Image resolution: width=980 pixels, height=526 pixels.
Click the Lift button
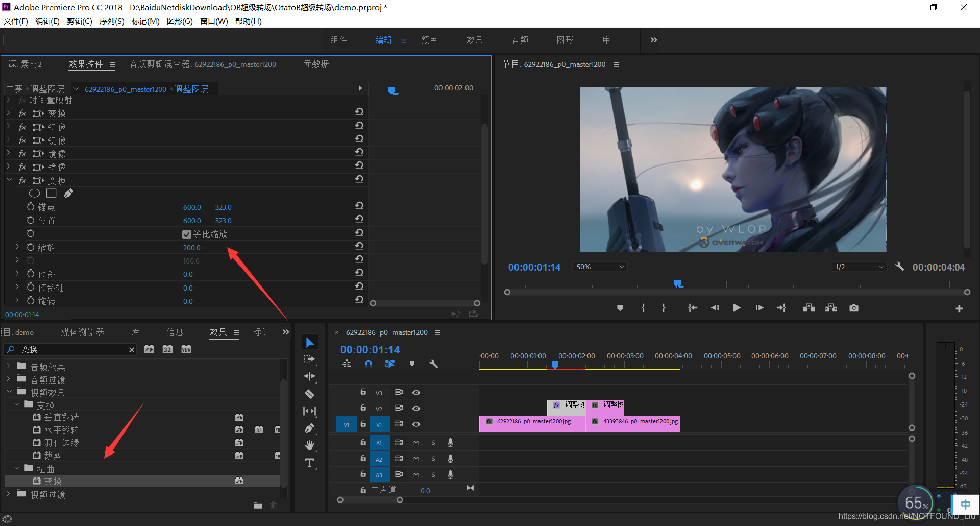pos(809,308)
